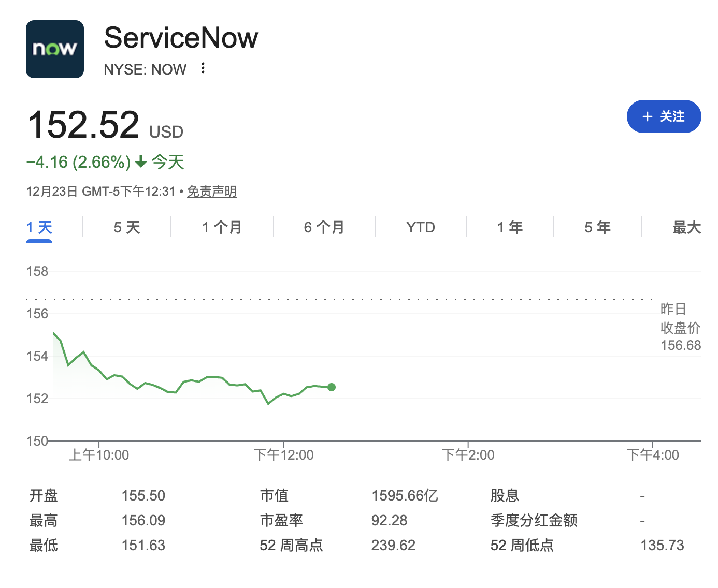Viewport: 718px width, 588px height.
Task: Select the 最大 range tab
Action: pos(686,227)
